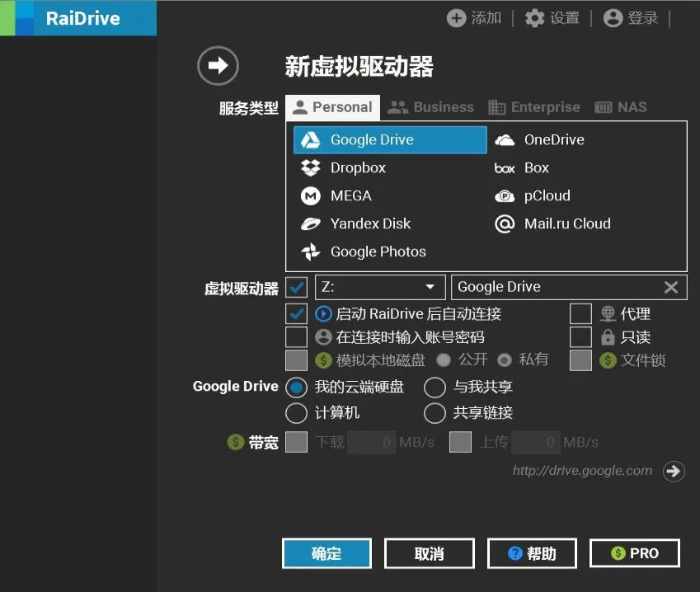Open drive.google.com using the arrow icon
The height and width of the screenshot is (592, 700).
coord(674,471)
